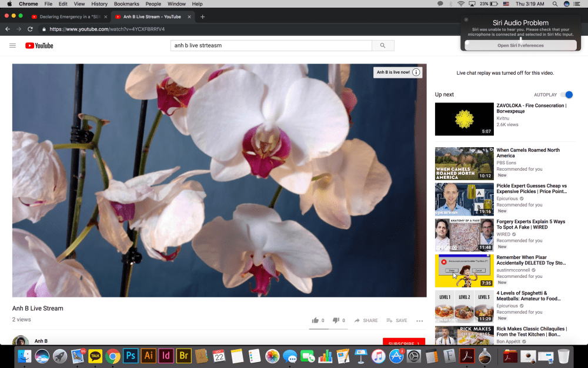Open Photoshop from the dock

point(131,356)
